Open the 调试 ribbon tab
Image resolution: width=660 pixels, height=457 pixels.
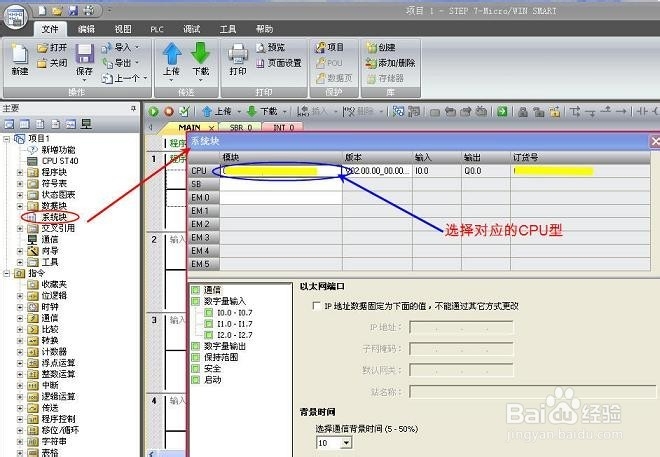click(x=192, y=29)
